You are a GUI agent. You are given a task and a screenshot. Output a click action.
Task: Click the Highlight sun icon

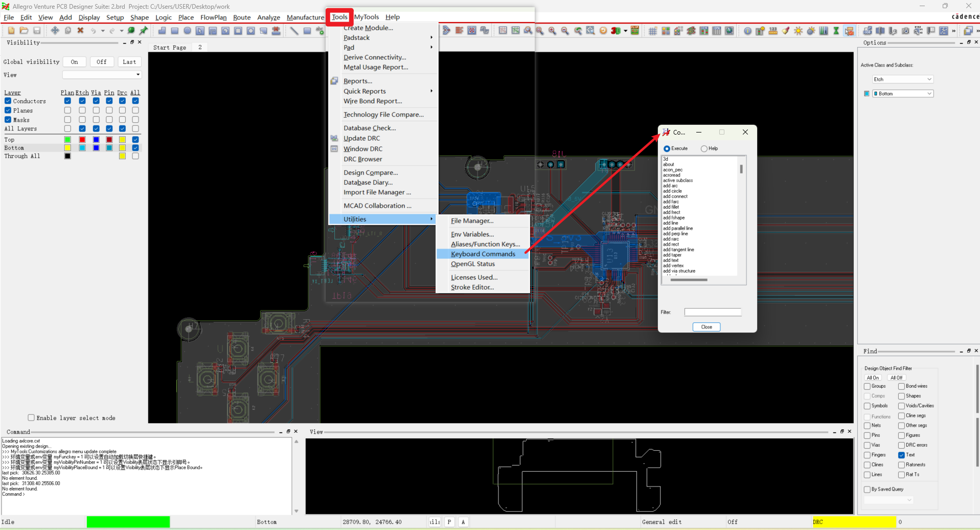click(x=799, y=31)
